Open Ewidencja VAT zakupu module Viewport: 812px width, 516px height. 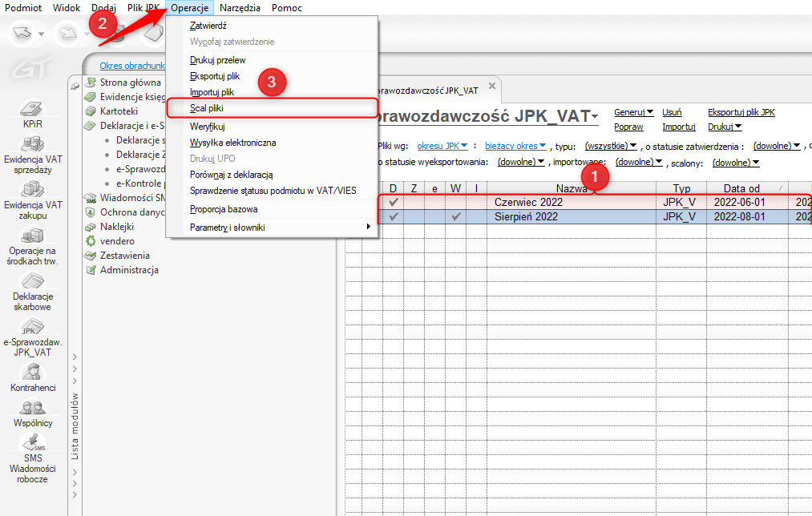33,200
